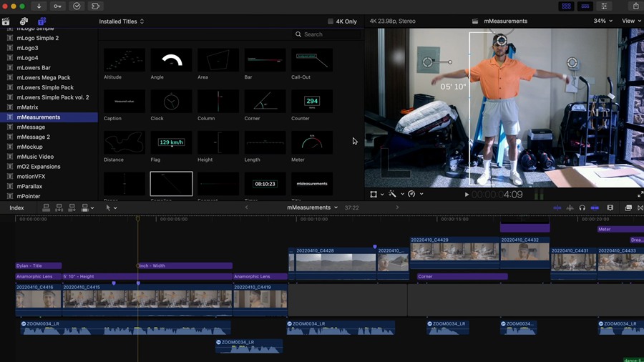Click the Retime speed gauge icon
The width and height of the screenshot is (644, 362).
[x=411, y=194]
